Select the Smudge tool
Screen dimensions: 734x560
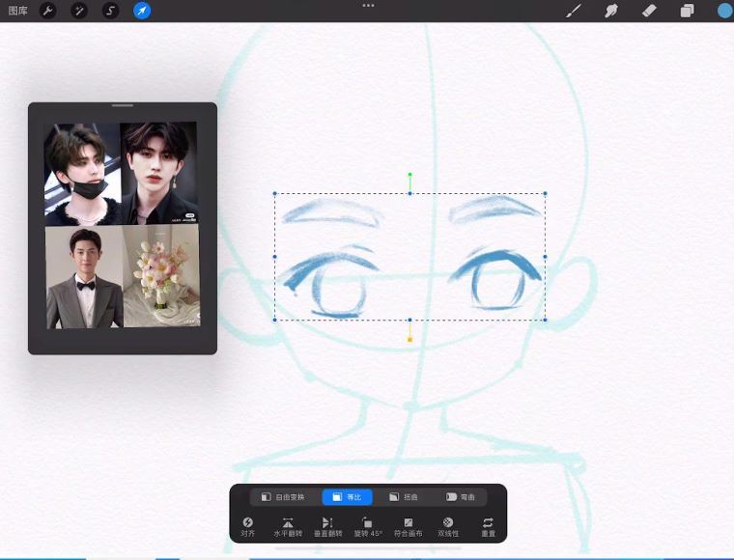[x=611, y=11]
